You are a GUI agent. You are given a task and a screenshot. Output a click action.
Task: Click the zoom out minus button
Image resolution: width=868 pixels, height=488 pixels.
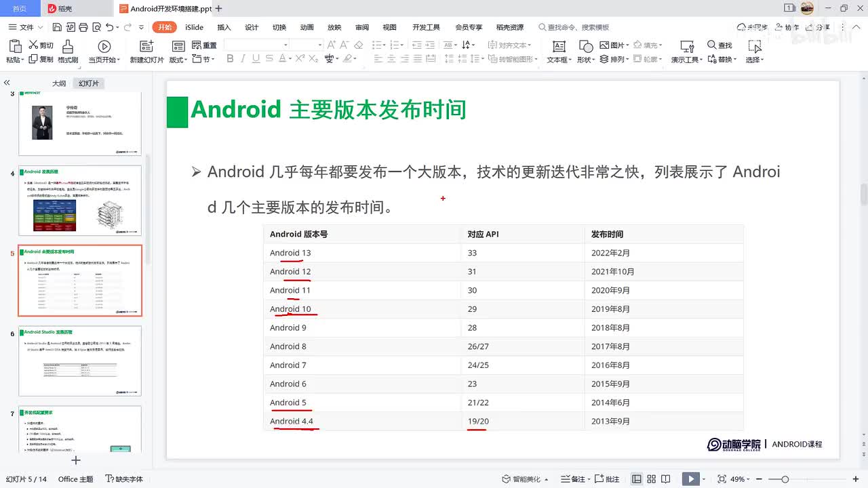click(759, 479)
